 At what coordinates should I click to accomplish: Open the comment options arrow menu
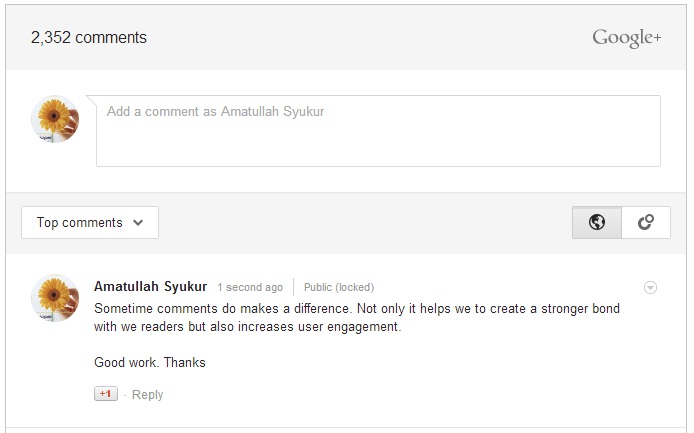650,288
